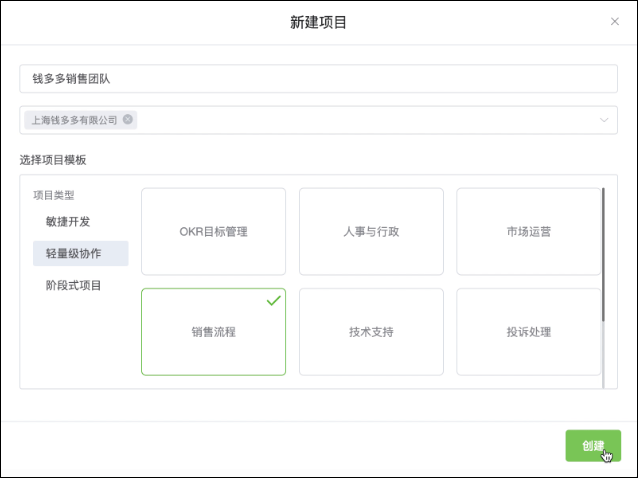Viewport: 638px width, 478px height.
Task: Click the 选择项目模板 label
Action: pos(53,159)
